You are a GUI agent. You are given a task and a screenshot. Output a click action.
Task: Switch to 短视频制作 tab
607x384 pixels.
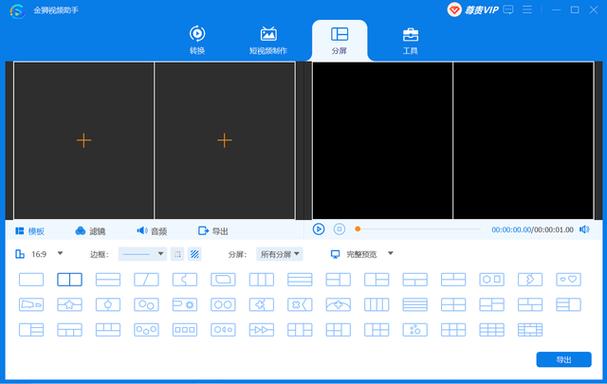pyautogui.click(x=268, y=40)
